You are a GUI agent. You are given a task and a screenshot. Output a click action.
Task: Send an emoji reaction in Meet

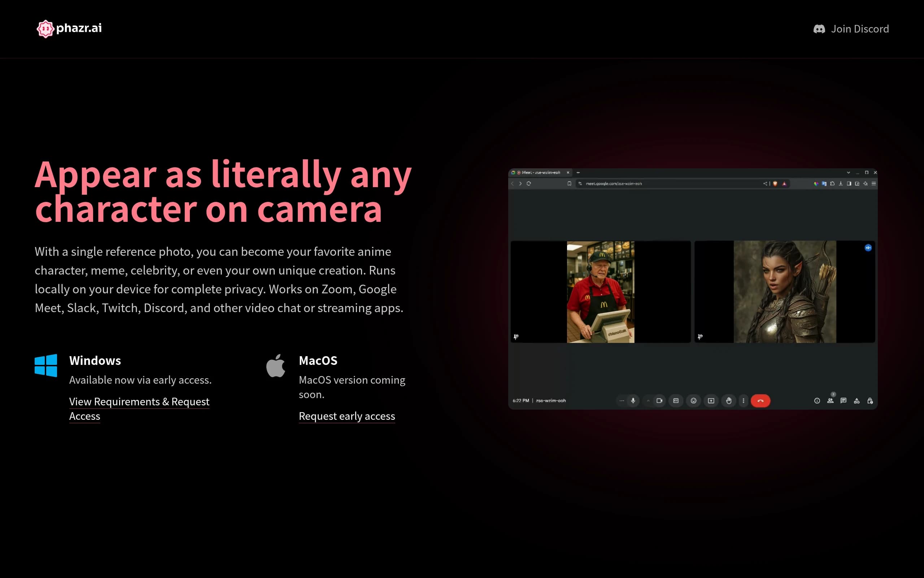pos(693,401)
